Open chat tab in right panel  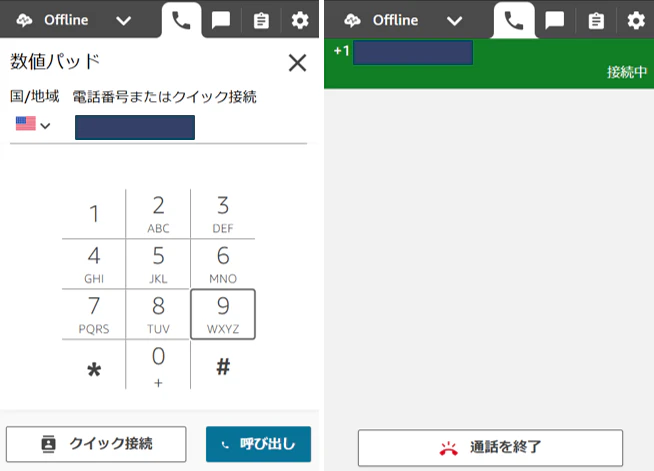point(554,20)
